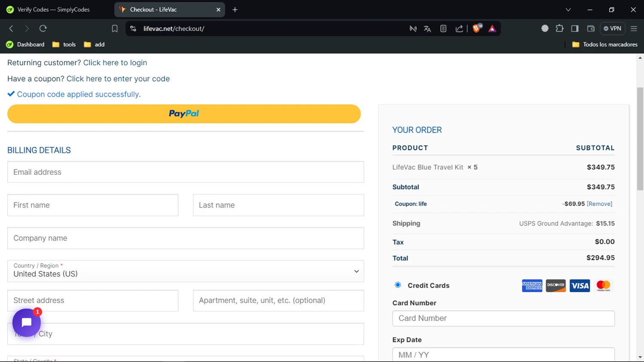Viewport: 644px width, 362px height.
Task: Focus the Town / City field
Action: point(185,334)
